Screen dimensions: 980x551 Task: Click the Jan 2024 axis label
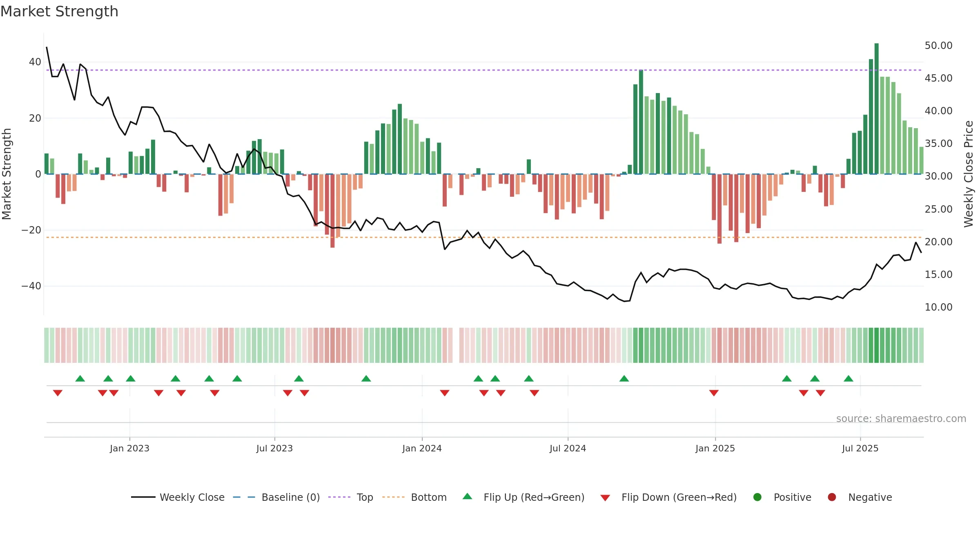tap(422, 448)
